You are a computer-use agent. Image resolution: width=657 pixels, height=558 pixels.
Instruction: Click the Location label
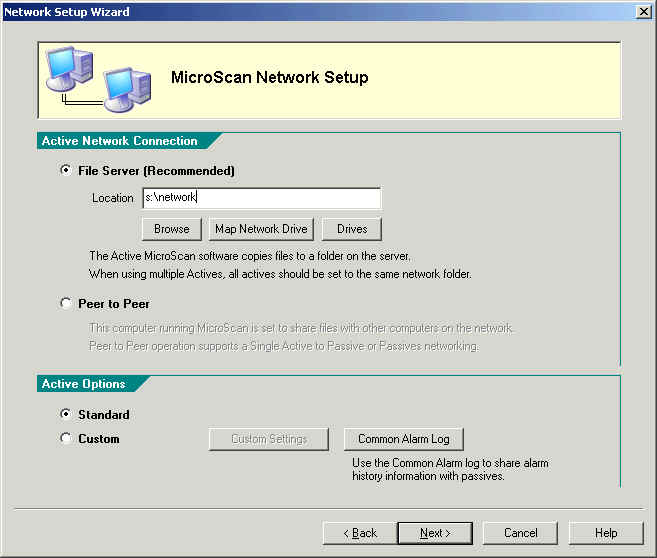tap(113, 198)
